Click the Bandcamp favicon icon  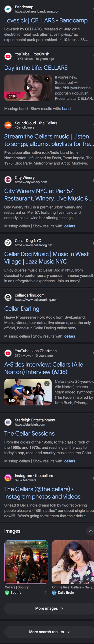pyautogui.click(x=8, y=9)
